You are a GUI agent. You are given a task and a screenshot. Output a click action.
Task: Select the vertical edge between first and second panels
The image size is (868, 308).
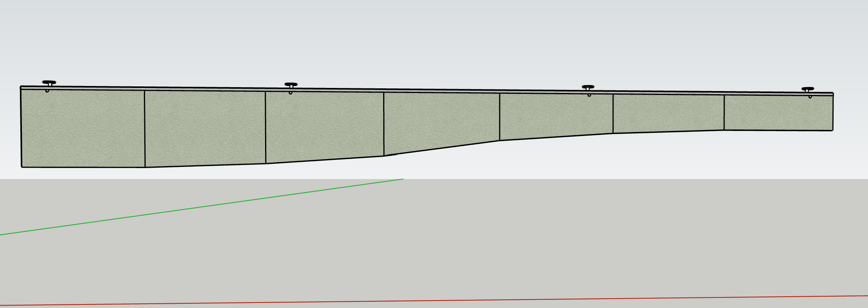145,129
